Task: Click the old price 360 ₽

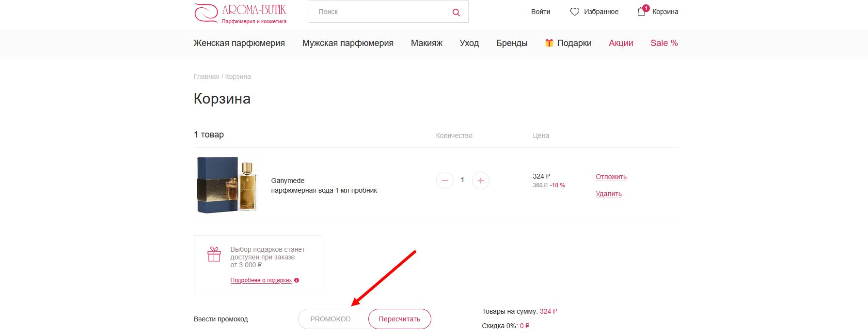Action: click(540, 185)
